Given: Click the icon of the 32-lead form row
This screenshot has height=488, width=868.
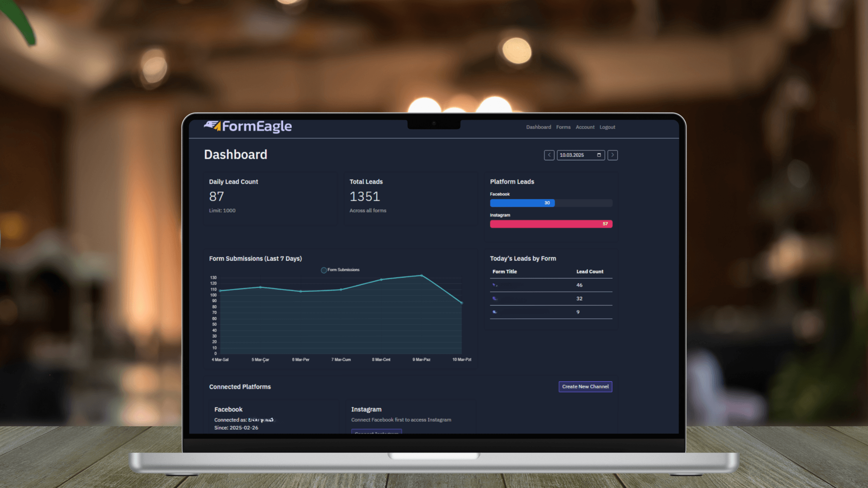Looking at the screenshot, I should coord(495,299).
